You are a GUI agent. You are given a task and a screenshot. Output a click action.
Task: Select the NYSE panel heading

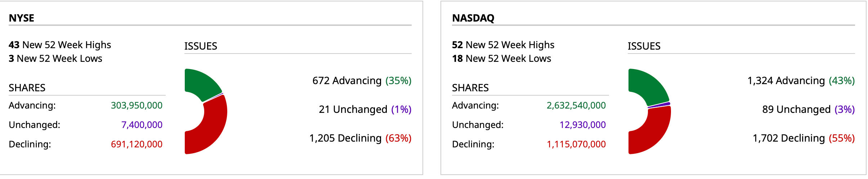coord(22,18)
